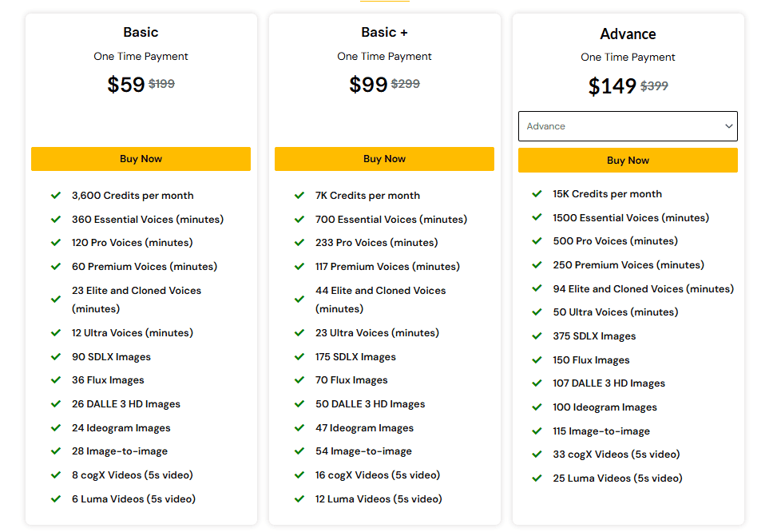Click the checkmark next to 90 SDLX Images

point(56,356)
